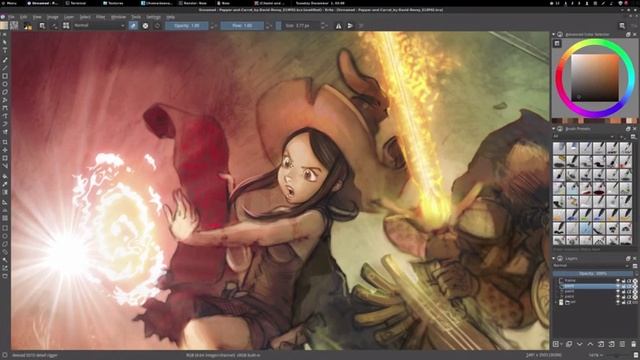Open the zoom level dropdown in status bar
This screenshot has width=640, height=360.
(x=596, y=356)
